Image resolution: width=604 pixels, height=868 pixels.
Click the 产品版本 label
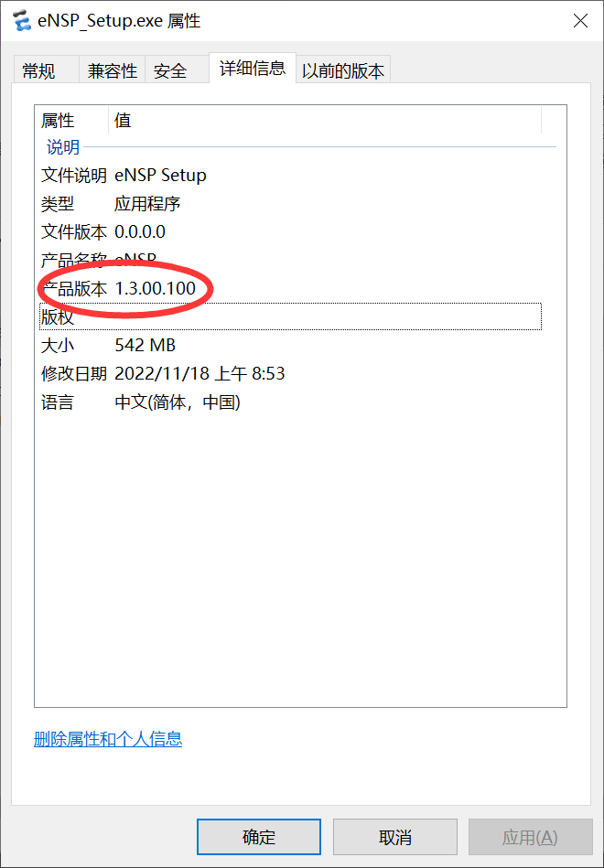pos(74,288)
